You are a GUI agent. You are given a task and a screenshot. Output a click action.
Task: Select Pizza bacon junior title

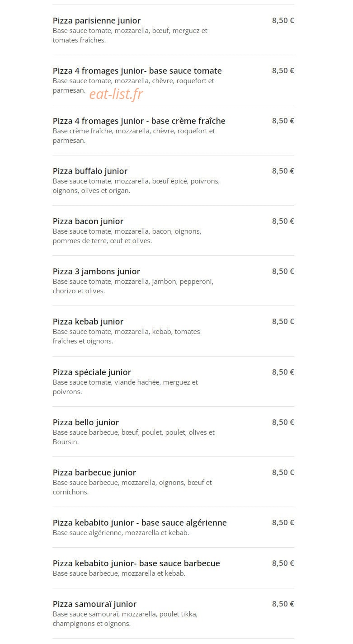[88, 221]
